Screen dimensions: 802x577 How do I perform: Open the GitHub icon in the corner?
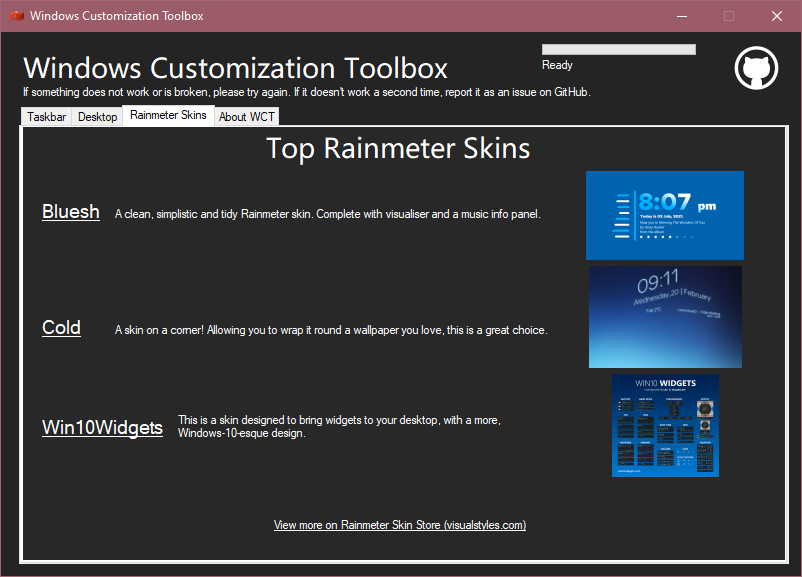756,67
